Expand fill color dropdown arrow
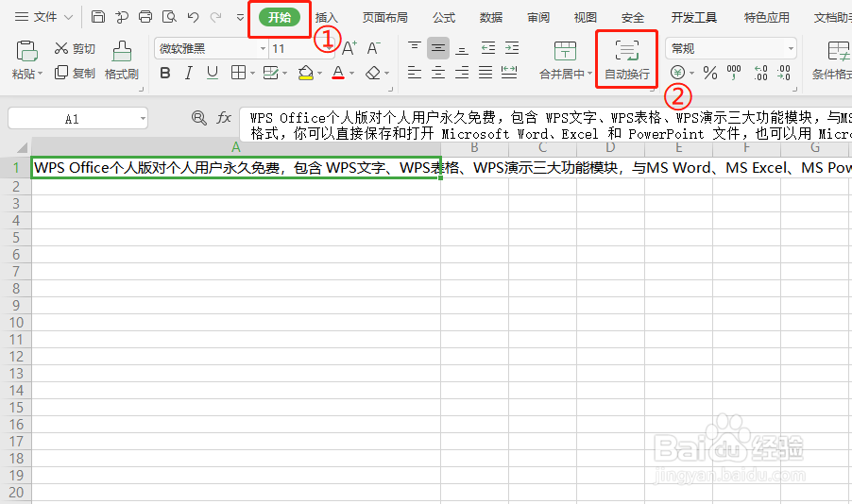Viewport: 852px width, 504px height. pos(319,73)
